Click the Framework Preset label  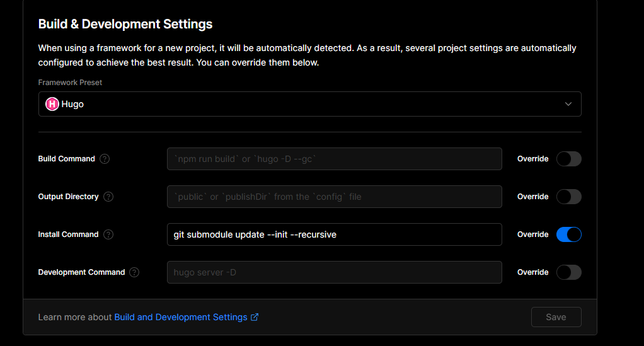point(70,83)
